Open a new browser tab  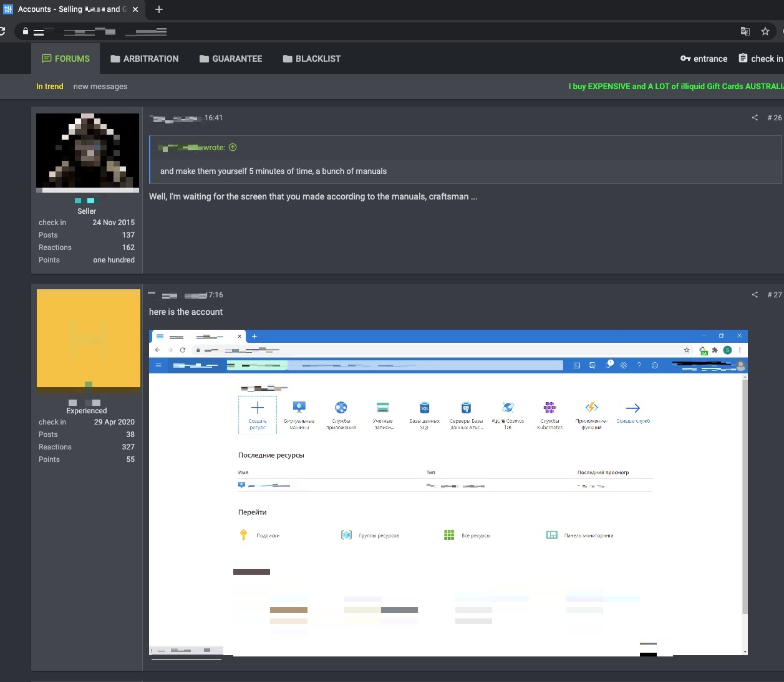point(159,9)
